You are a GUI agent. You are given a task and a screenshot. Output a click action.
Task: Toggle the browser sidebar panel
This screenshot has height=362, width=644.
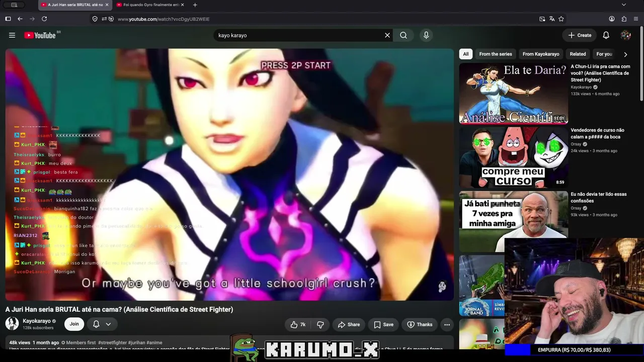(x=8, y=19)
